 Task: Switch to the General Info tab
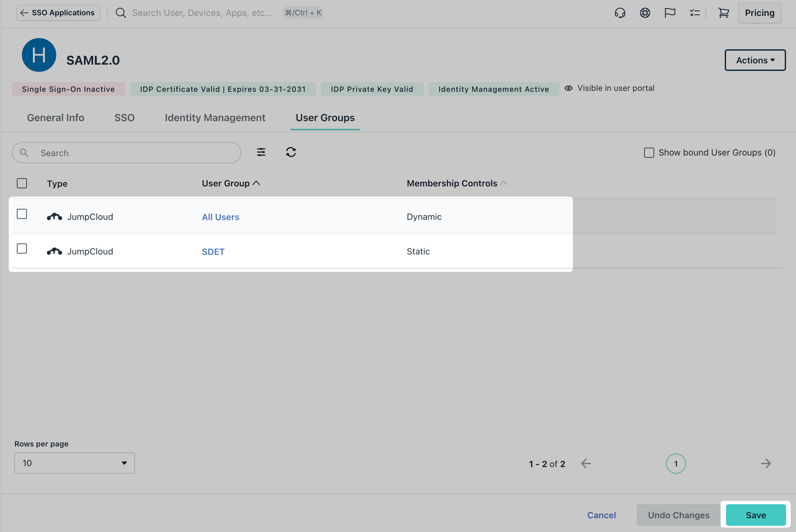point(55,117)
